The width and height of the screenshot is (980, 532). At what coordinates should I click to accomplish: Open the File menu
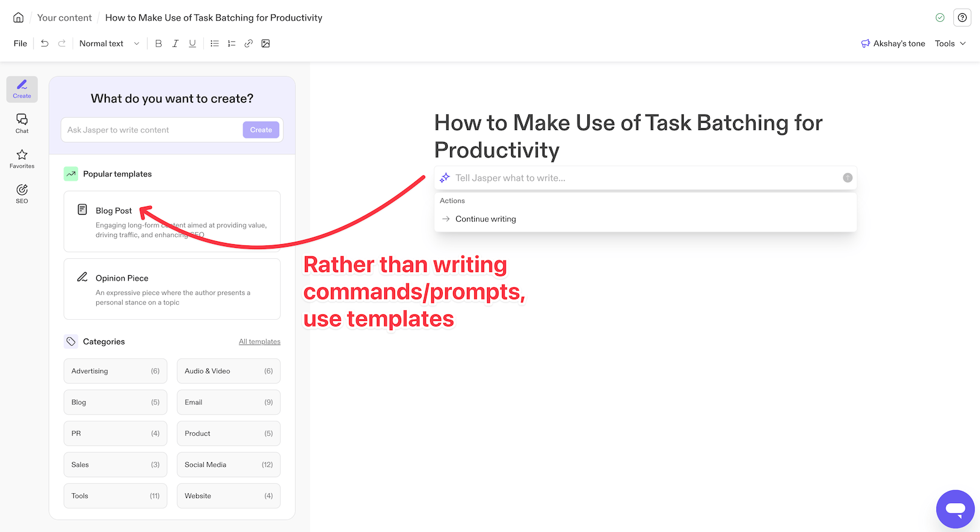coord(21,44)
